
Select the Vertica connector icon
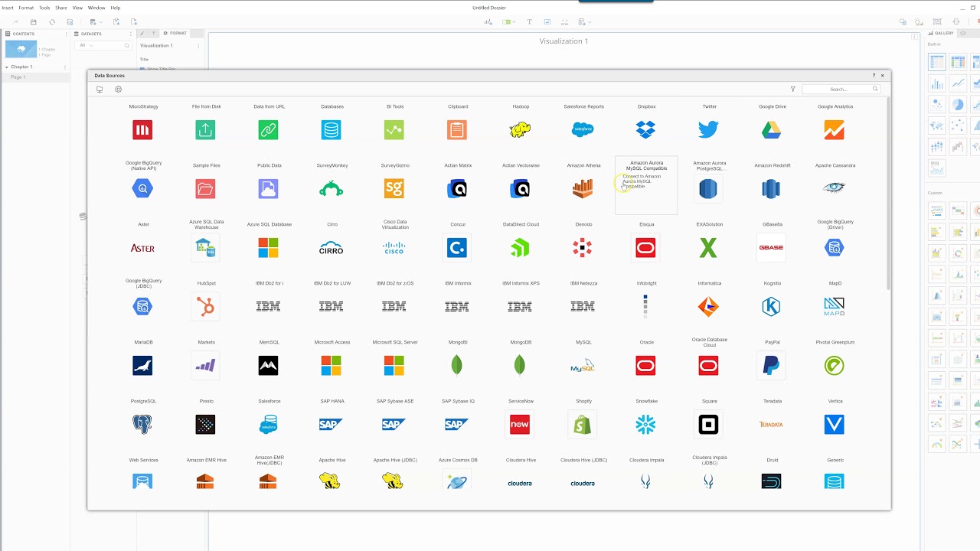[834, 425]
